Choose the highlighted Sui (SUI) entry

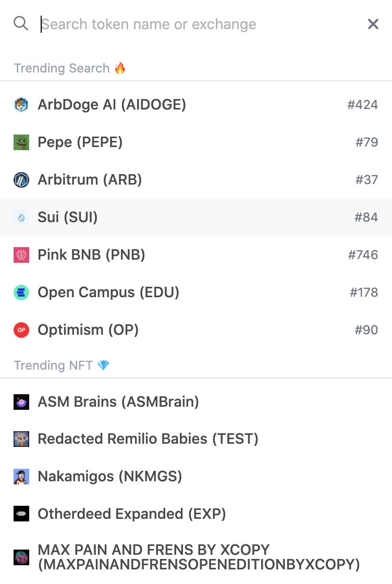click(196, 217)
